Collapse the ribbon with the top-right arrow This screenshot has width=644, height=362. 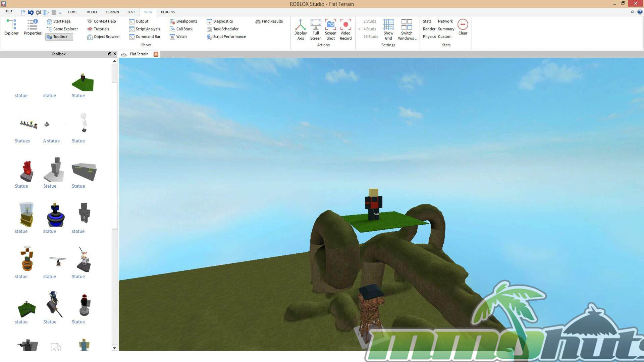[x=633, y=12]
